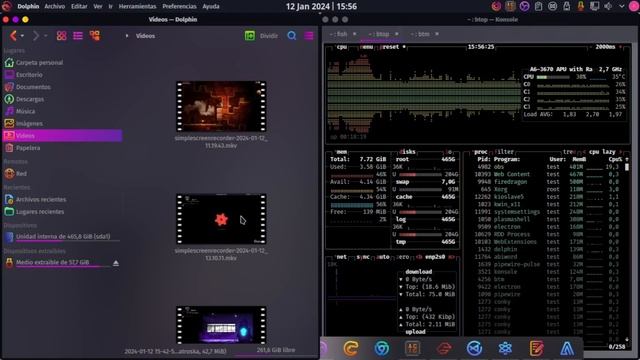Viewport: 640px width, 360px height.
Task: Open Descargas in Places panel
Action: click(62, 99)
